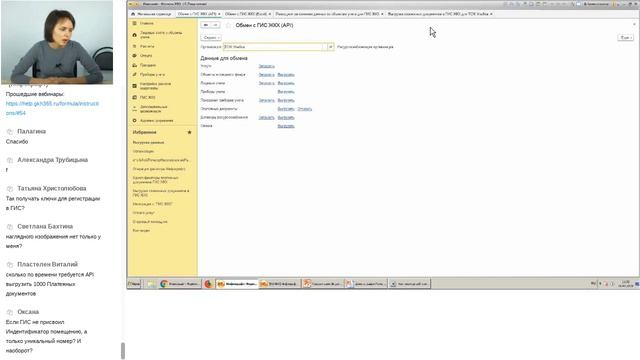Open the Продажи section icon

pyautogui.click(x=134, y=65)
